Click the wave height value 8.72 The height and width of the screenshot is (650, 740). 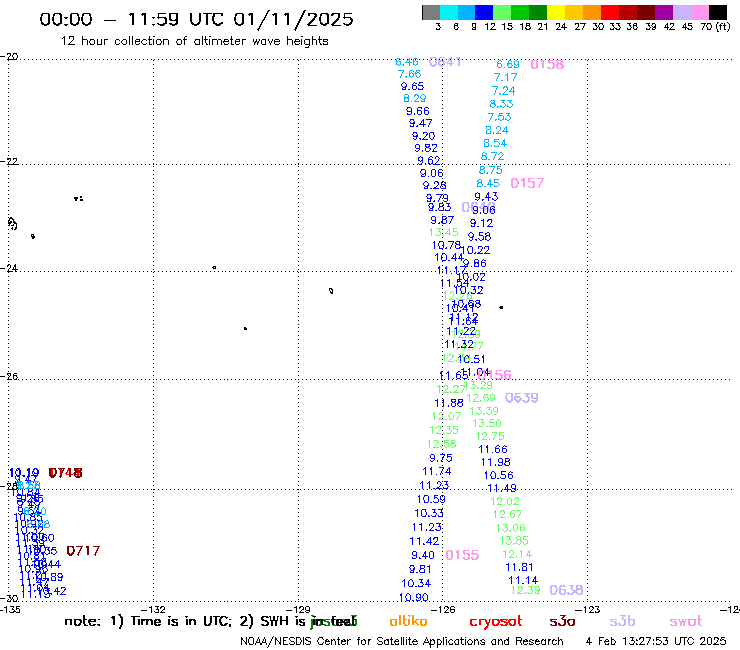coord(492,156)
